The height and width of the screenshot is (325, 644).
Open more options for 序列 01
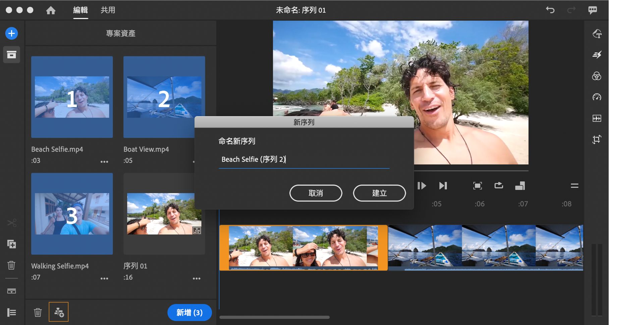coord(197,278)
